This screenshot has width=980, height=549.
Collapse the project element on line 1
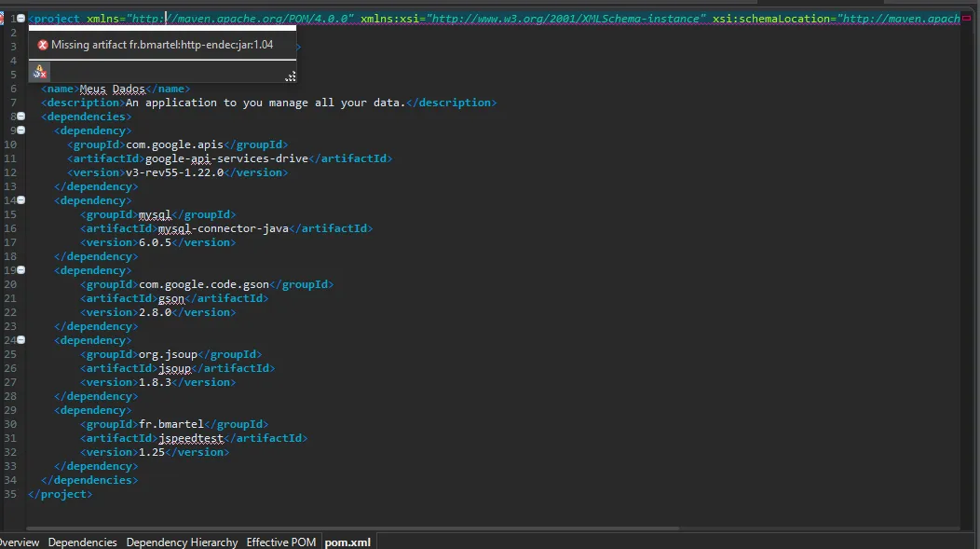(20, 18)
